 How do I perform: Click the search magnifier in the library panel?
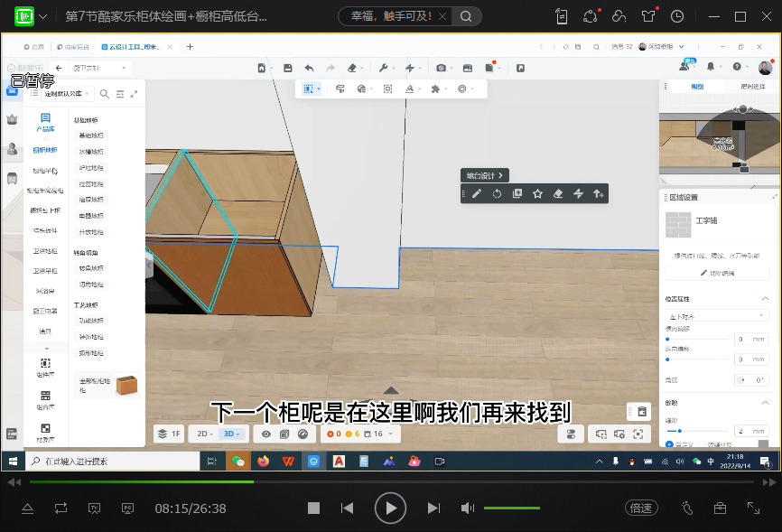pyautogui.click(x=105, y=93)
